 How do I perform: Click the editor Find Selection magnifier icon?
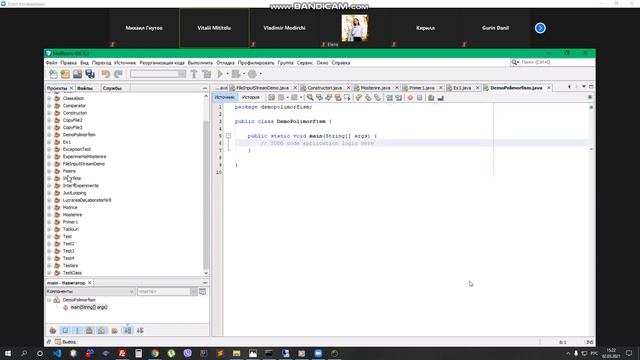coord(310,98)
